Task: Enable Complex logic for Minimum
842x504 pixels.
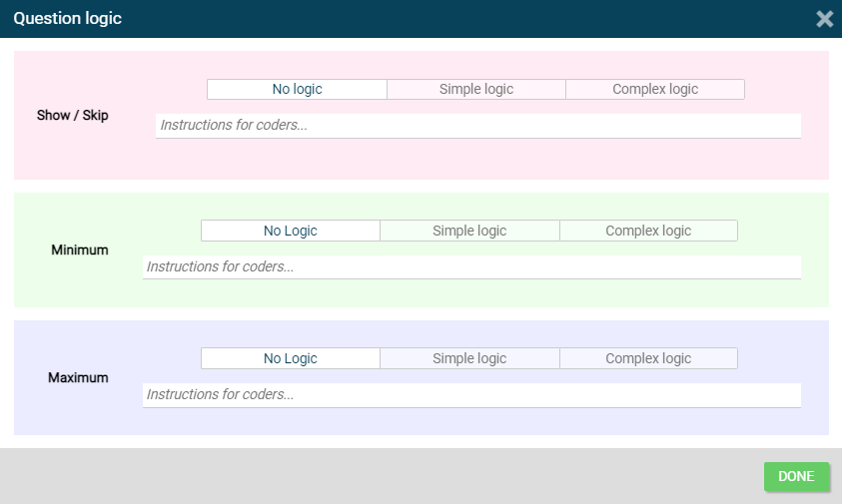Action: tap(648, 232)
